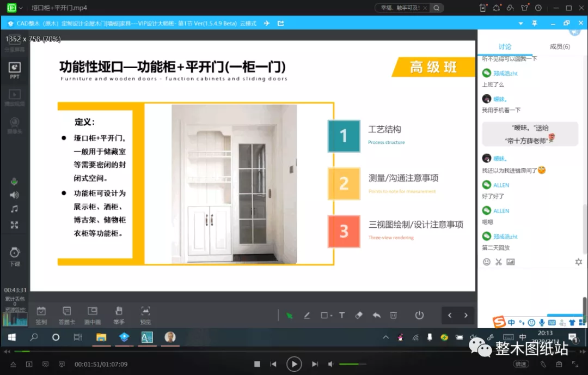Switch to the 讨论 discussion tab
Screen dimensions: 588x375
tap(505, 47)
